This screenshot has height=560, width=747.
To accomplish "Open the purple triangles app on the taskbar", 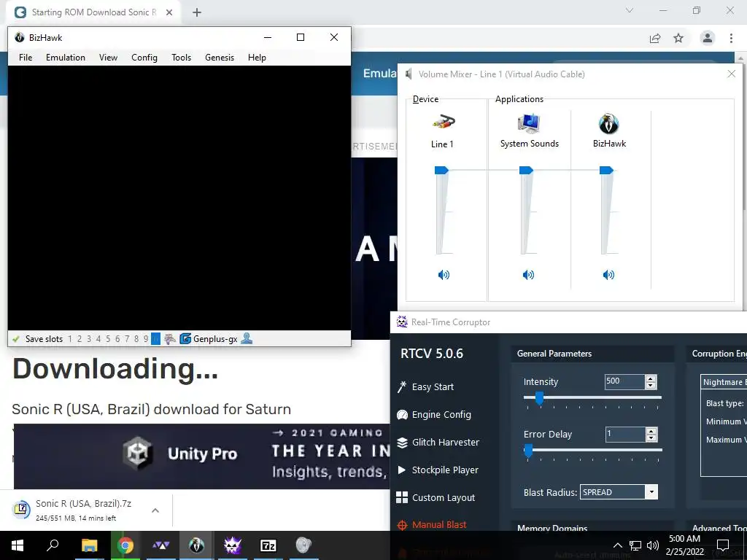I will pos(161,545).
